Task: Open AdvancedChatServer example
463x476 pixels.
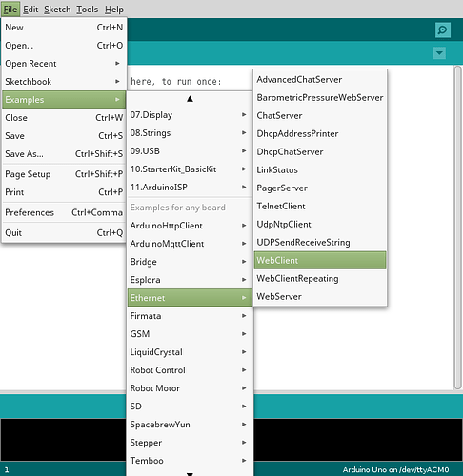Action: click(320, 80)
